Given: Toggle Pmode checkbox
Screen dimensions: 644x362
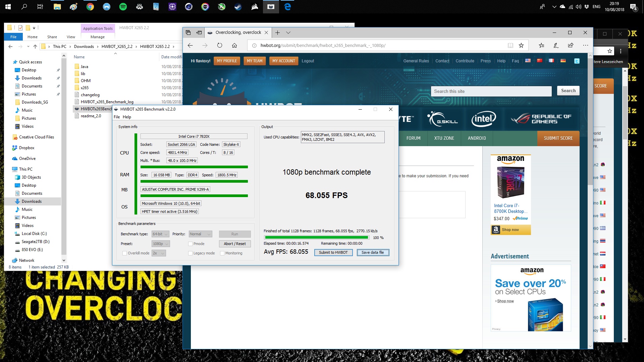Looking at the screenshot, I should [x=190, y=244].
